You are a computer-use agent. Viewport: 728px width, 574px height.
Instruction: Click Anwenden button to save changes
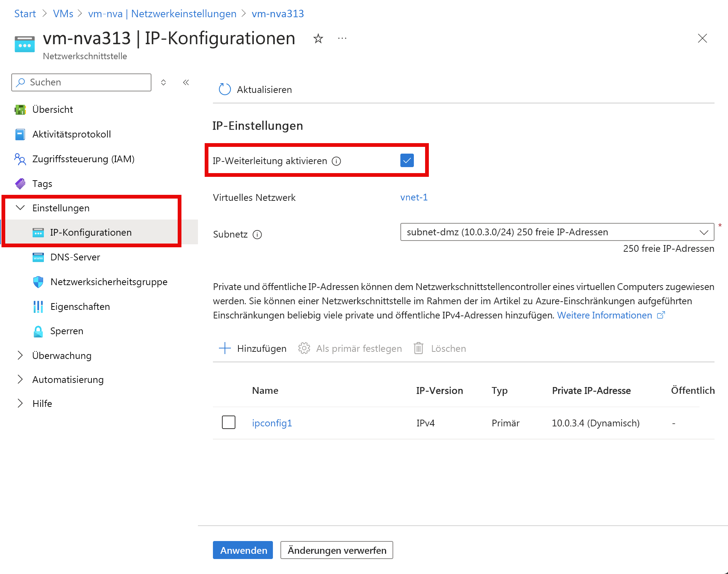(x=242, y=550)
